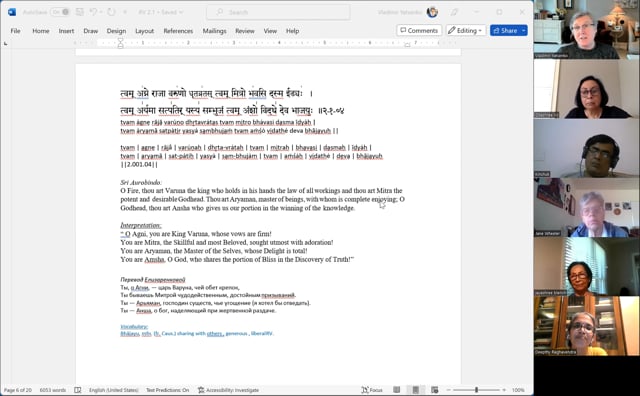Switch to Focus mode
Screen dimensions: 640x396
pyautogui.click(x=372, y=390)
